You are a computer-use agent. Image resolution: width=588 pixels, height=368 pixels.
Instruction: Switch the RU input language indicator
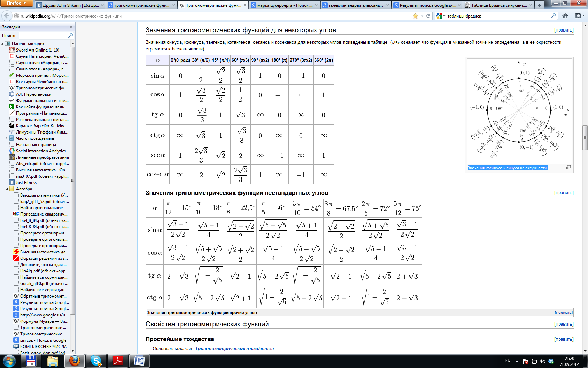point(507,360)
